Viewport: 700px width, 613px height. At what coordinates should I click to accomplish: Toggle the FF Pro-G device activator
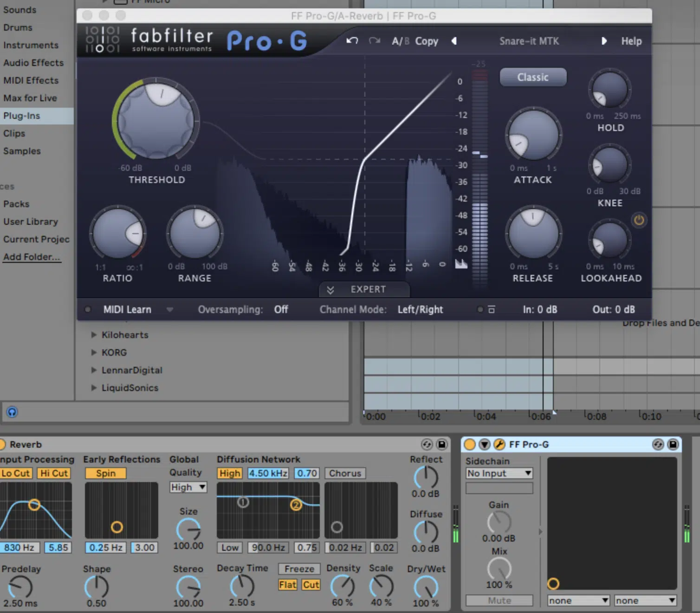click(x=469, y=444)
